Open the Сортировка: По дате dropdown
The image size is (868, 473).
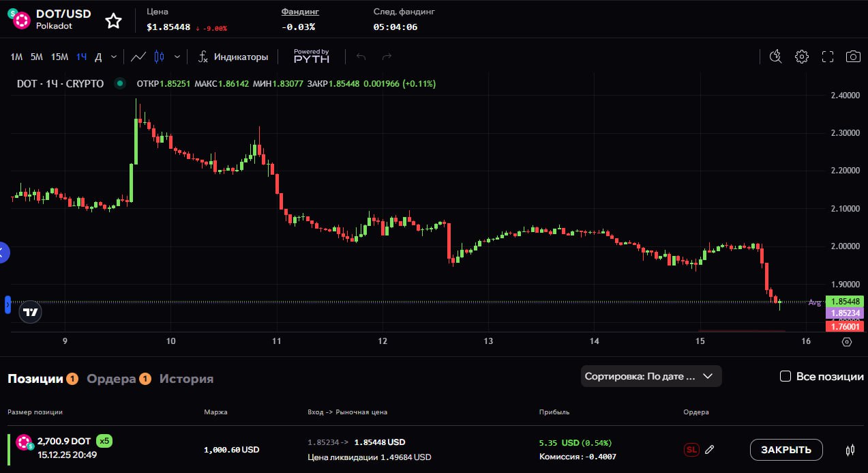coord(650,376)
